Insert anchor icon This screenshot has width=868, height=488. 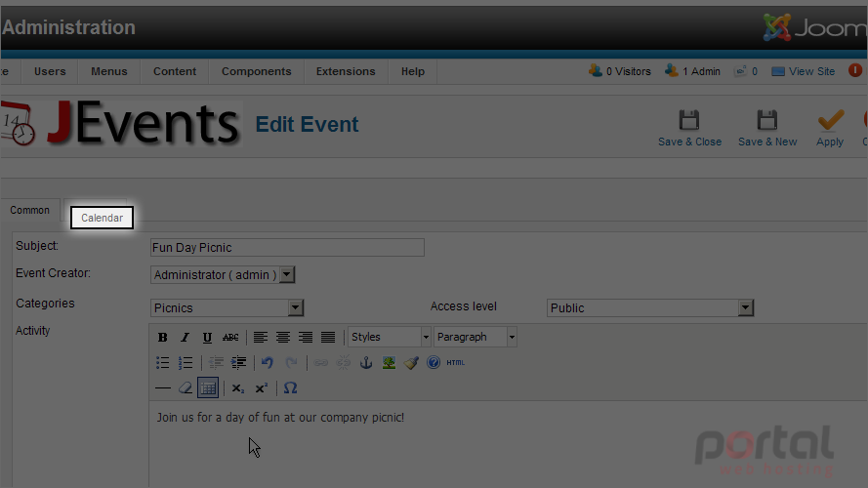pos(366,363)
